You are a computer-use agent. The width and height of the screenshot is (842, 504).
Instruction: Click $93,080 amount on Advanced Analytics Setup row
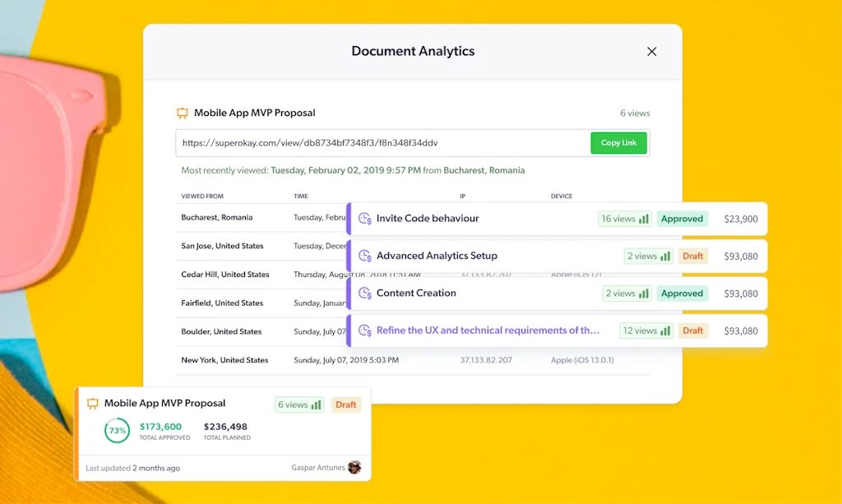tap(741, 257)
